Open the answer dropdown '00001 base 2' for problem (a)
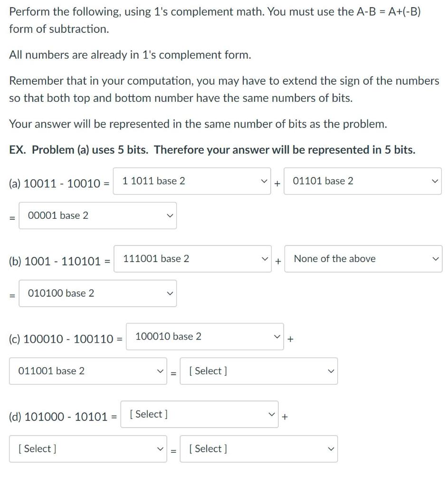 [x=97, y=215]
